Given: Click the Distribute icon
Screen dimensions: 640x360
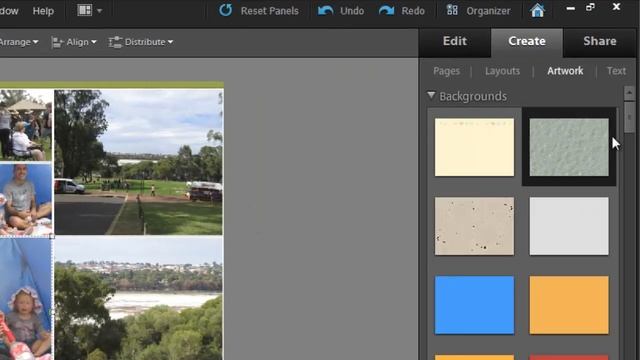Looking at the screenshot, I should 116,42.
